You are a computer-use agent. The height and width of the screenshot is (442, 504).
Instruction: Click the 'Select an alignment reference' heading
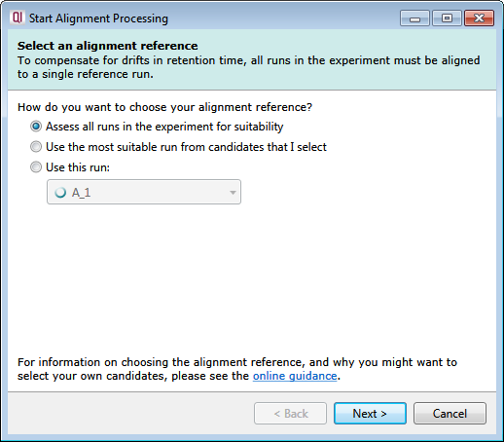108,46
